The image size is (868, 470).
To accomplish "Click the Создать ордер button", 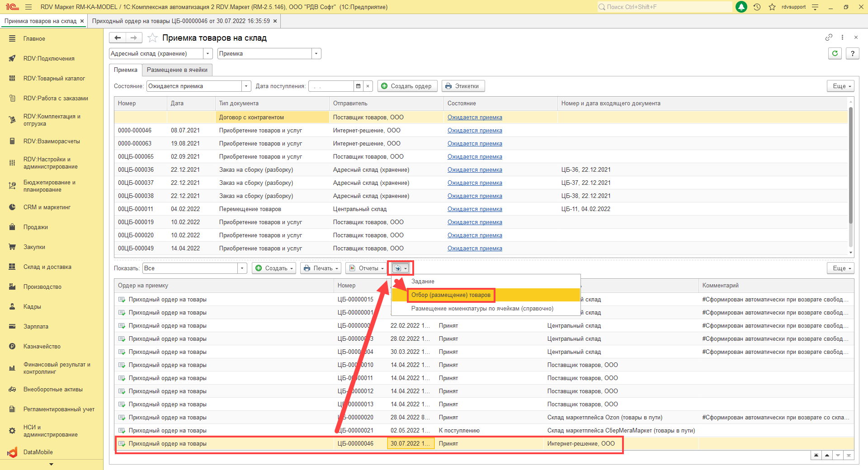I will tap(407, 86).
